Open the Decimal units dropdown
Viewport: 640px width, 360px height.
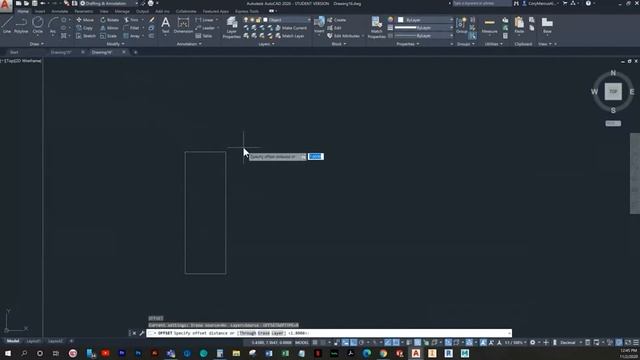[x=570, y=342]
